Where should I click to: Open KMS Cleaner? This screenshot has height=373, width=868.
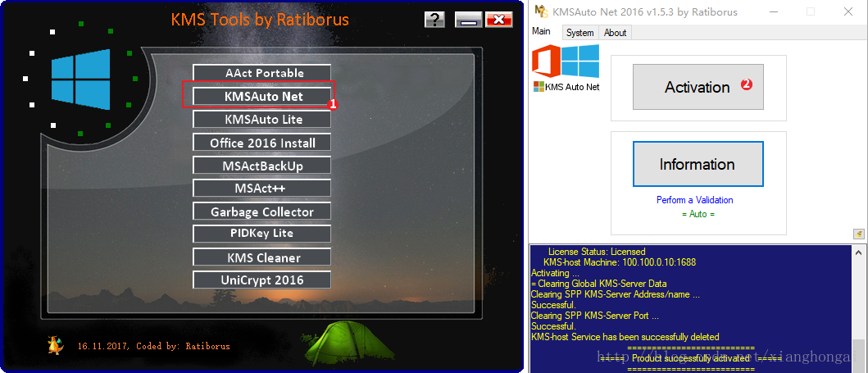point(261,257)
